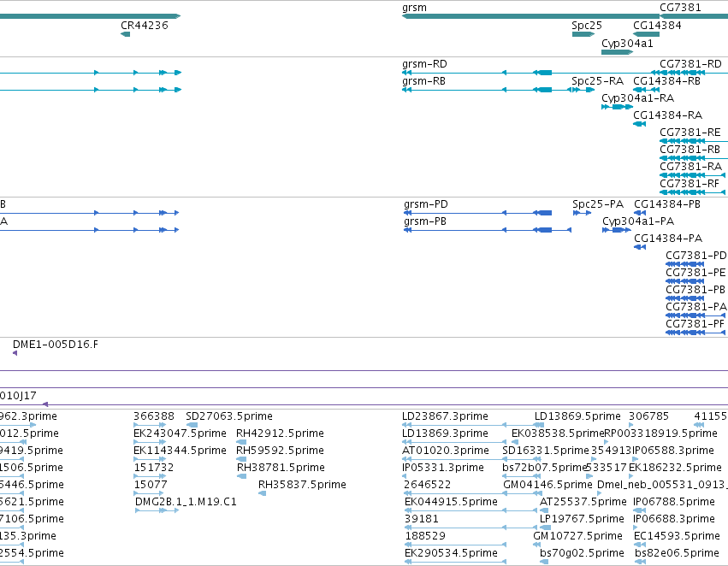
Task: Select the EK290534.5prime EST
Action: (x=455, y=562)
